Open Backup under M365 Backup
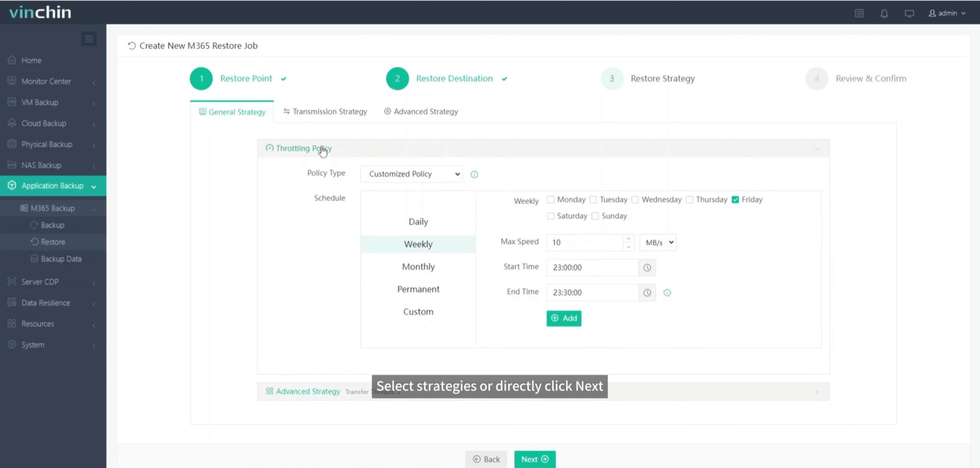This screenshot has width=980, height=468. click(x=53, y=225)
